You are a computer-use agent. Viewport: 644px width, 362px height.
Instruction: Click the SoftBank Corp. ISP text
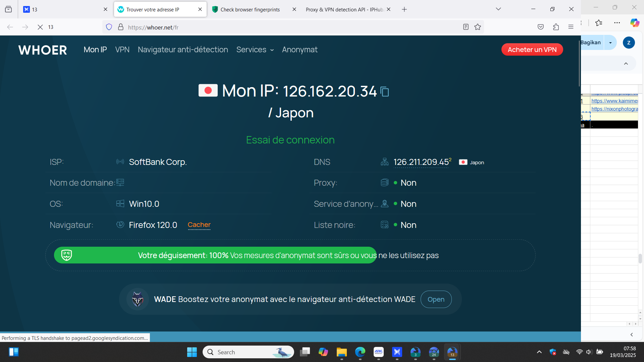pos(158,162)
